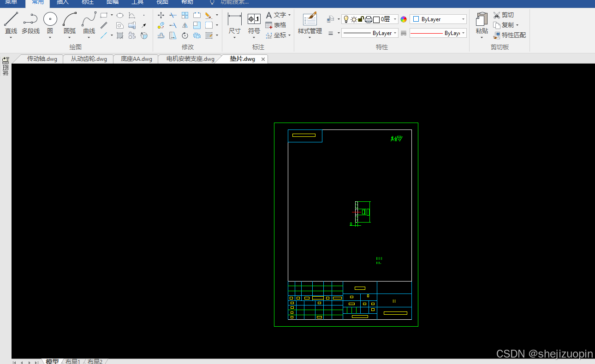Toggle the layer print printer icon
The height and width of the screenshot is (364, 595).
tap(369, 19)
